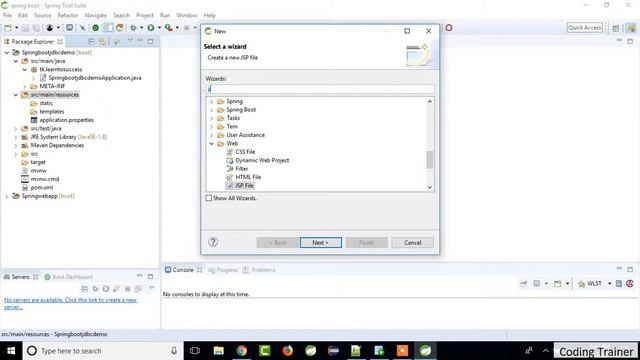Open File Explorer from the taskbar

(x=219, y=351)
